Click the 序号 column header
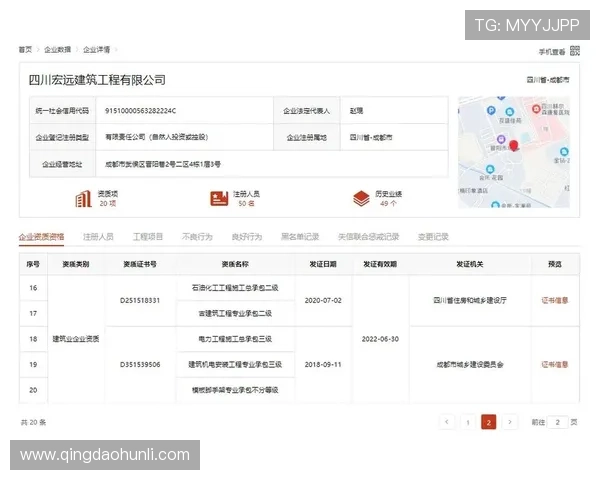Image resolution: width=600 pixels, height=480 pixels. click(x=33, y=264)
